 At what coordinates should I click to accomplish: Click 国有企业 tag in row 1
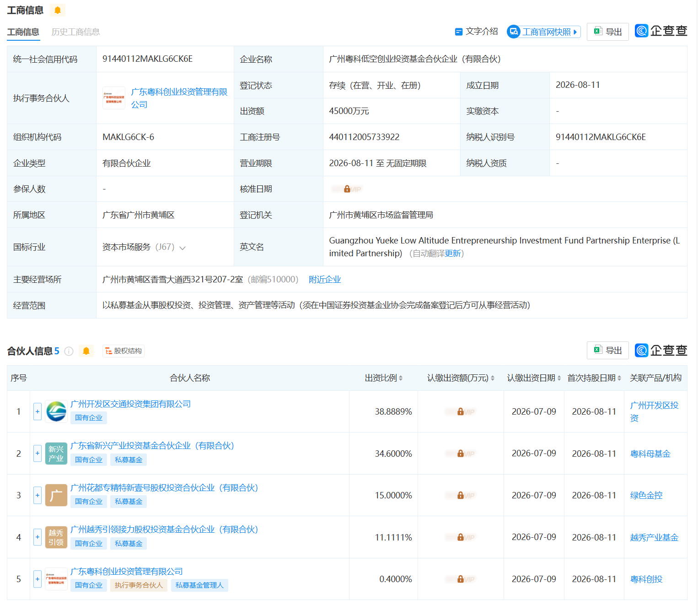[89, 418]
